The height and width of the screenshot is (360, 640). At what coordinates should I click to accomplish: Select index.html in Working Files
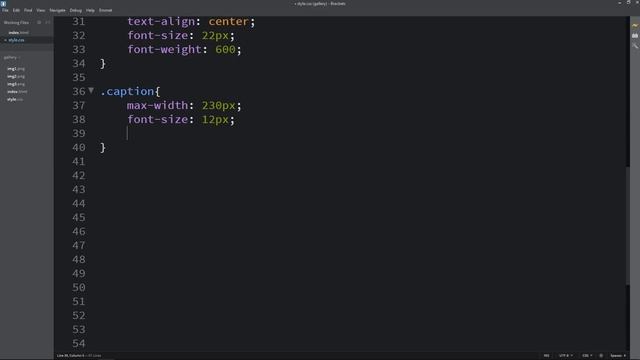tap(18, 33)
